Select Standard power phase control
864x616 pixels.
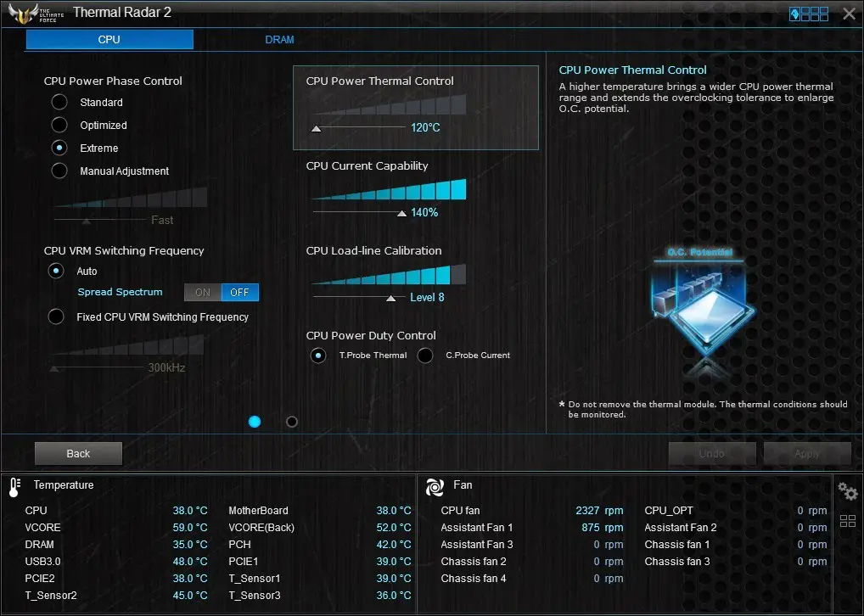click(59, 102)
